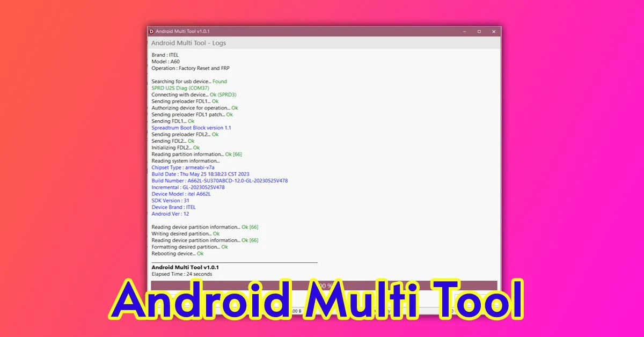Screen dimensions: 644x337
Task: Click the Android Multi Tool title bar app icon
Action: 152,32
